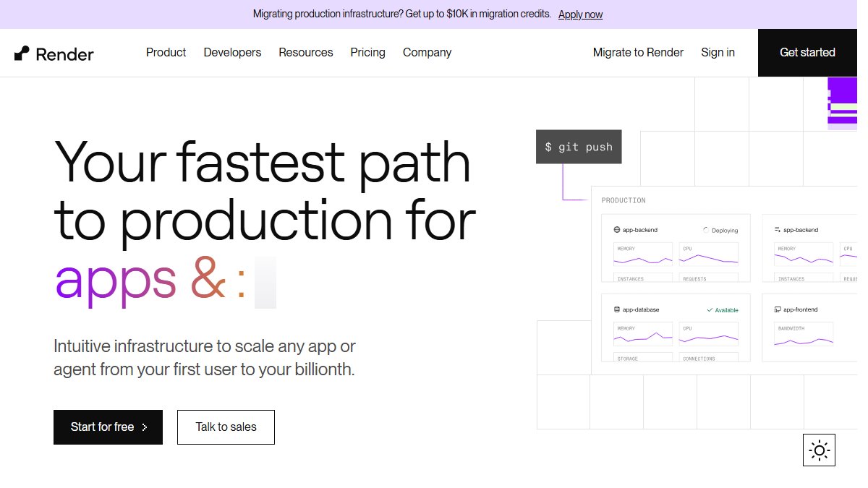Click the Get started button

point(807,53)
